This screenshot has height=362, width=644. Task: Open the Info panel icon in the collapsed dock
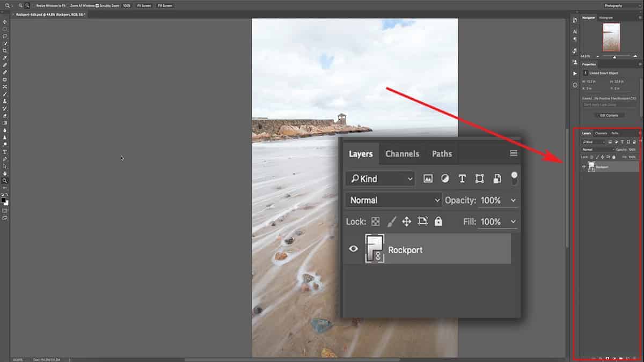click(574, 85)
